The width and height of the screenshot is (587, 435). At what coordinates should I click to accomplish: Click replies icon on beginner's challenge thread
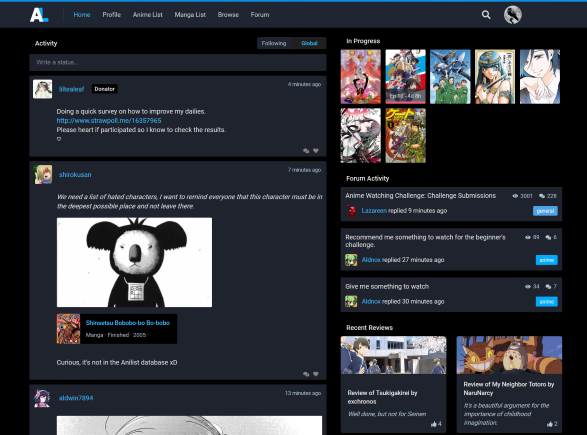(x=548, y=237)
